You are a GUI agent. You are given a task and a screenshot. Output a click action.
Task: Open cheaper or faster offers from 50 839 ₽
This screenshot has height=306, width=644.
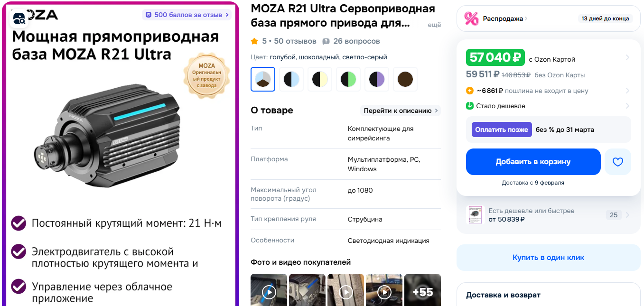click(549, 215)
